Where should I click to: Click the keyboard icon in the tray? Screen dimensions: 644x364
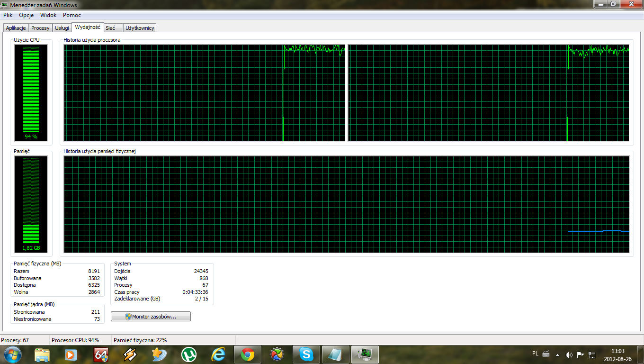click(546, 354)
